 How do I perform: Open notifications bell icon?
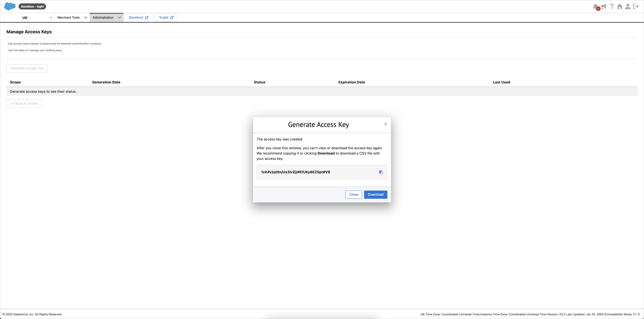click(x=595, y=7)
